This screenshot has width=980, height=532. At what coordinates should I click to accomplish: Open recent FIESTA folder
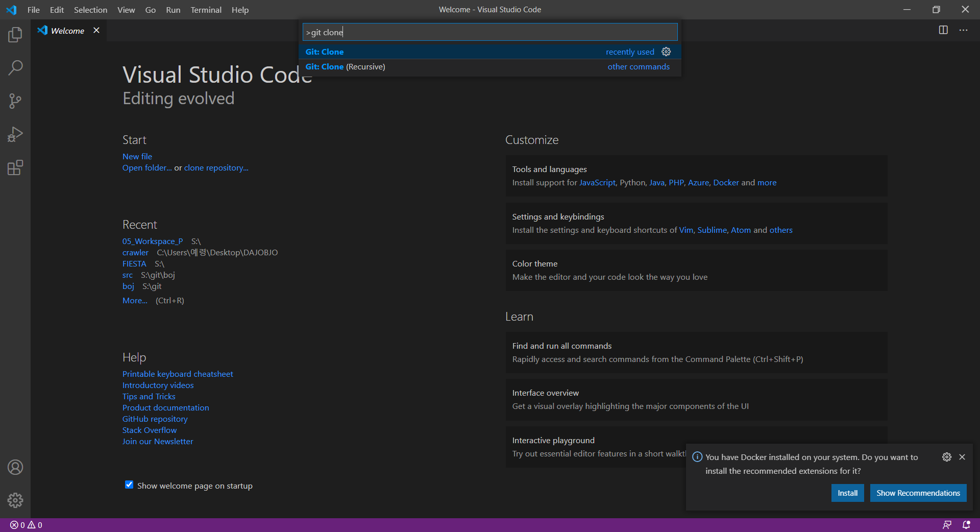point(134,263)
